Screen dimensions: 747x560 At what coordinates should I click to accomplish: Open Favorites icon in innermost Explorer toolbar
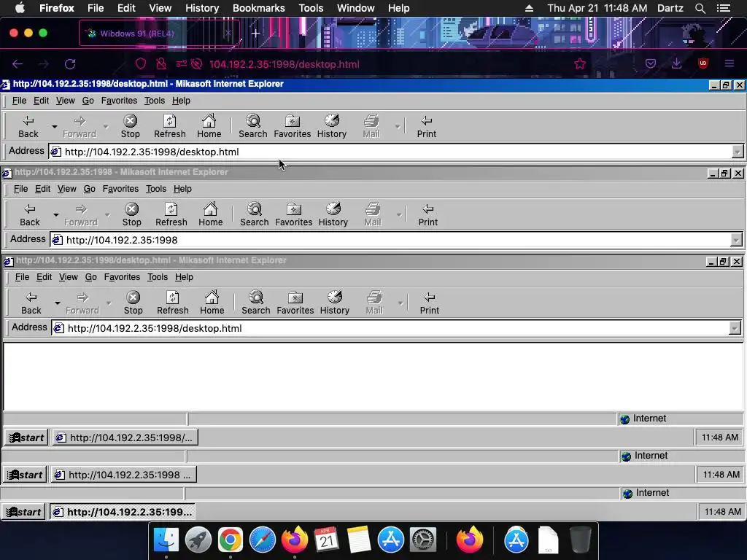[x=295, y=303]
